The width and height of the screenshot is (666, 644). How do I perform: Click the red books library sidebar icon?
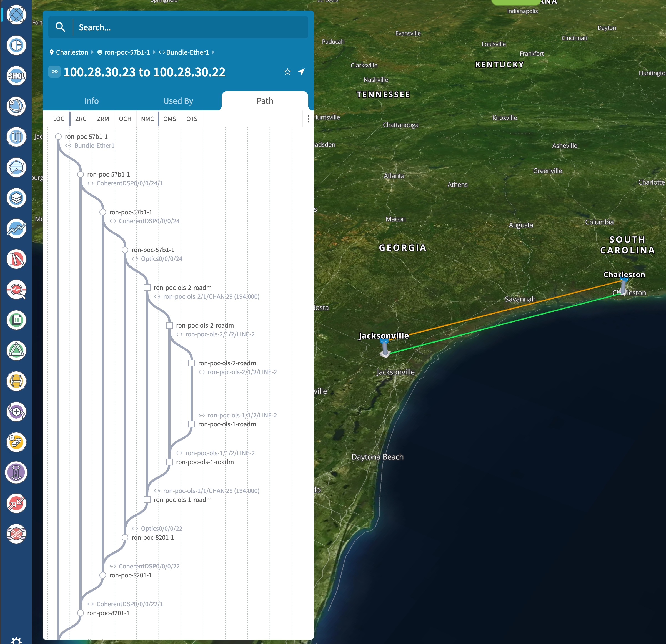click(16, 259)
